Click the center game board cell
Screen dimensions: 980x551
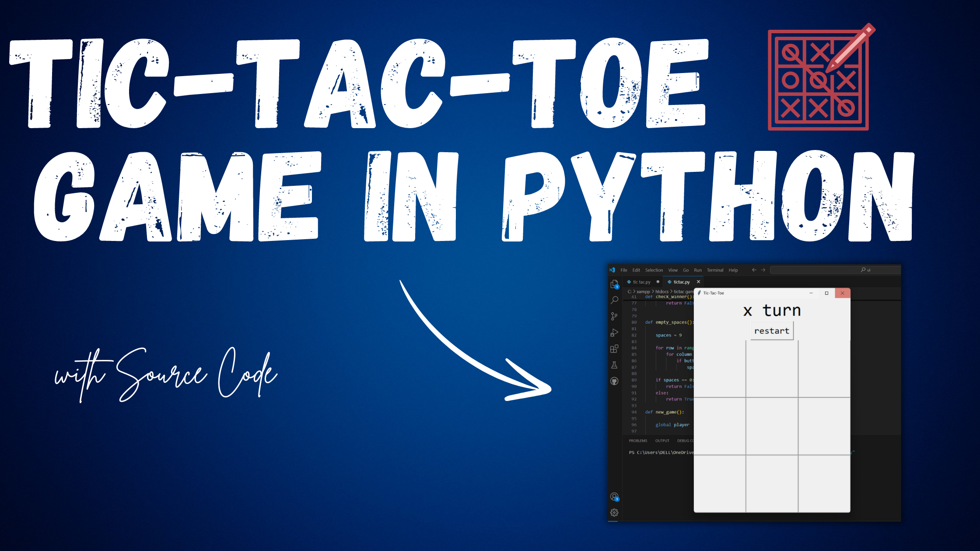[x=772, y=426]
